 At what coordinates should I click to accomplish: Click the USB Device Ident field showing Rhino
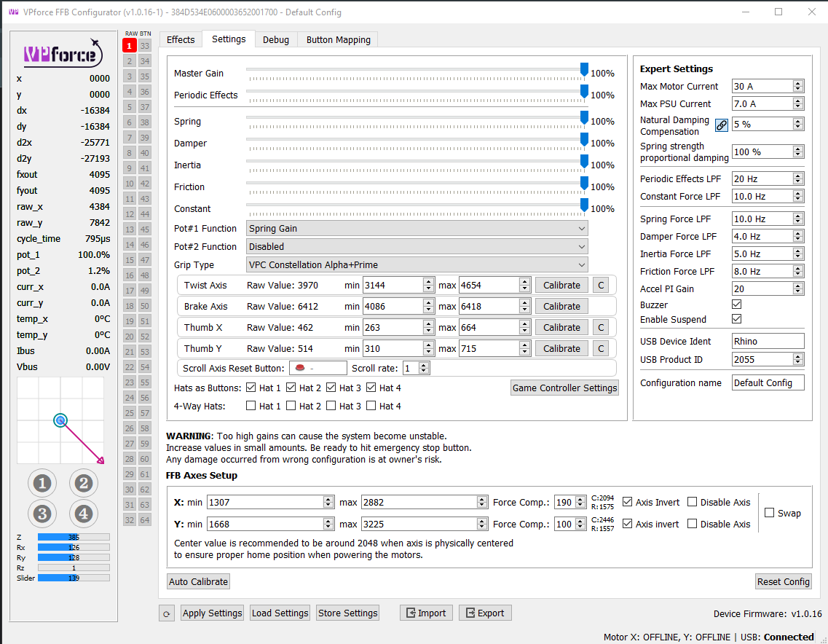coord(768,340)
